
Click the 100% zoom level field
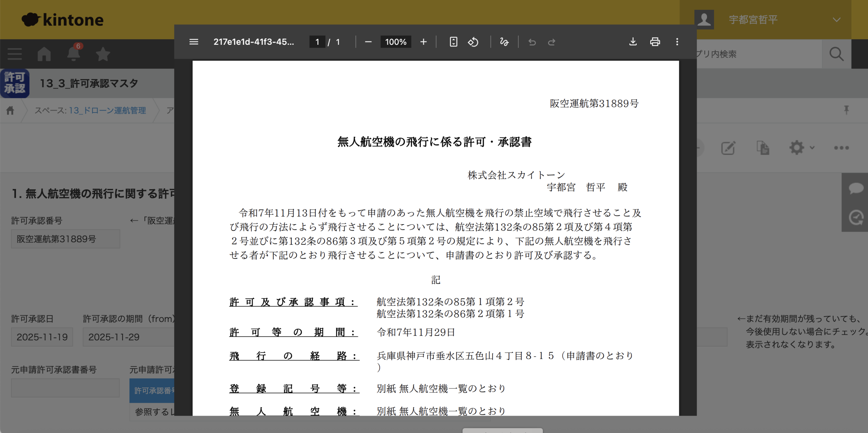[395, 42]
